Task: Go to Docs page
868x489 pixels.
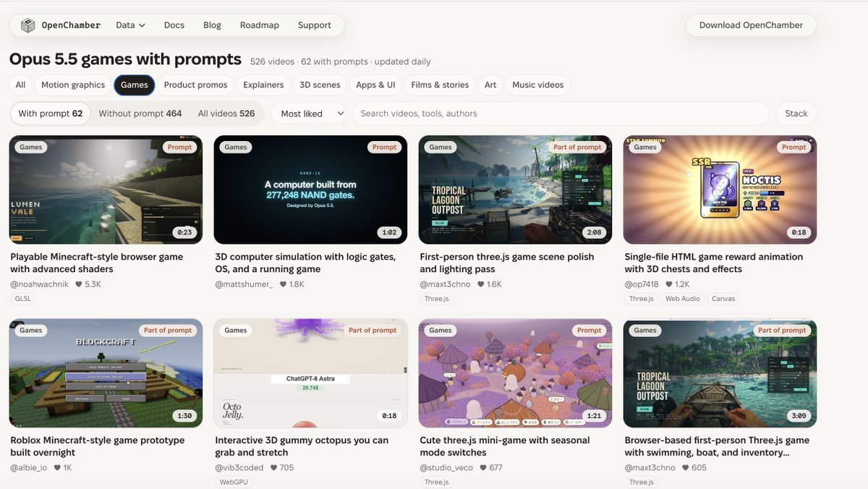Action: tap(174, 25)
